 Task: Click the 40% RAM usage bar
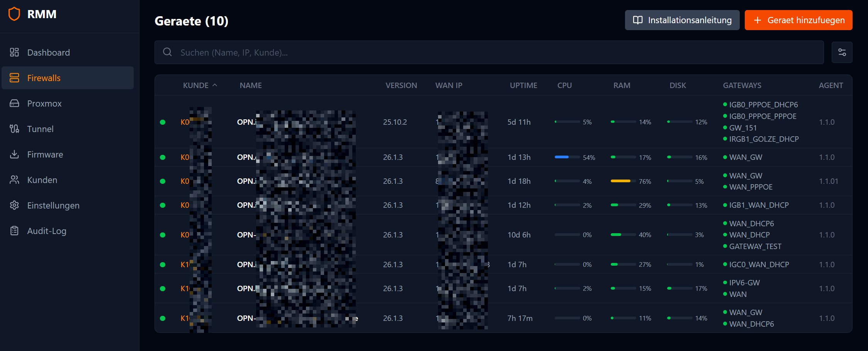623,235
